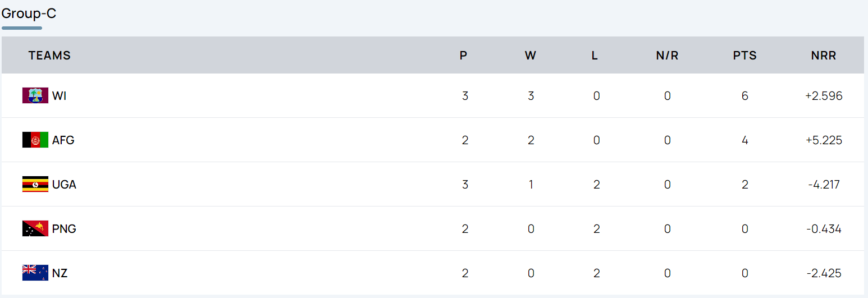This screenshot has width=868, height=298.
Task: Click the West Indies team flag icon
Action: tap(35, 95)
